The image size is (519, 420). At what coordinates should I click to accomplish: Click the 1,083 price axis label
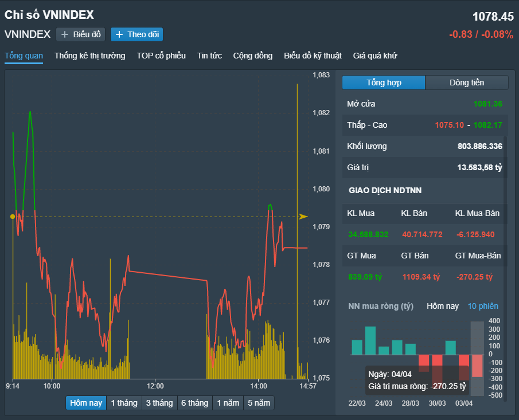(321, 75)
